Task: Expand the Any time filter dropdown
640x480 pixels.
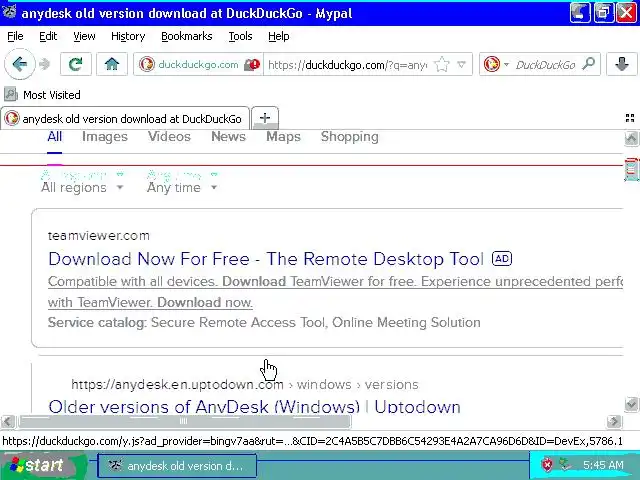Action: click(x=182, y=187)
